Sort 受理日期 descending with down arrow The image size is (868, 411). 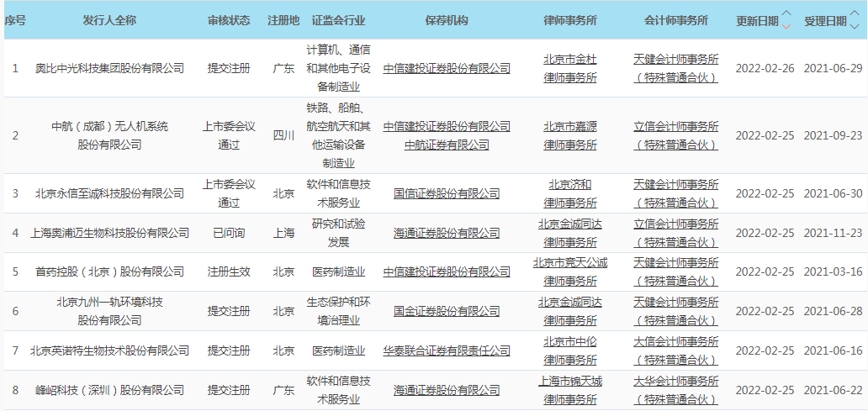[x=855, y=26]
